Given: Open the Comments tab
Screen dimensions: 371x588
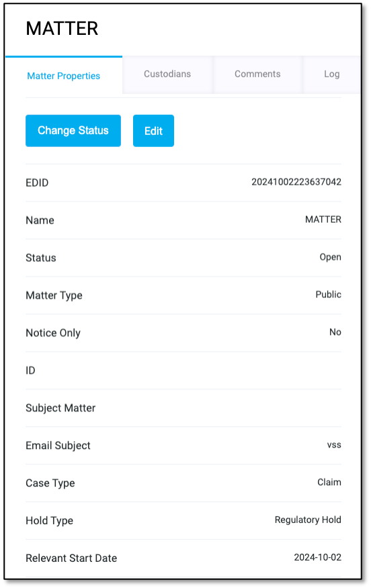Looking at the screenshot, I should point(257,74).
